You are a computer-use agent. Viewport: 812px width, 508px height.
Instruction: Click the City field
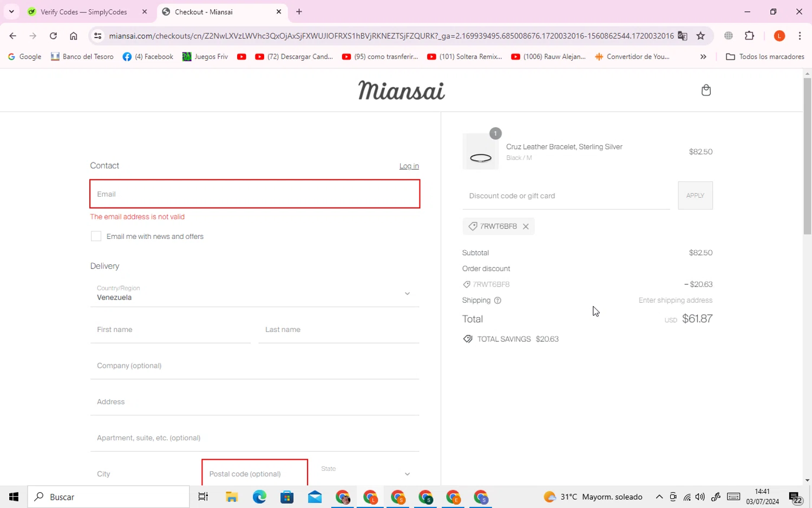click(x=143, y=473)
